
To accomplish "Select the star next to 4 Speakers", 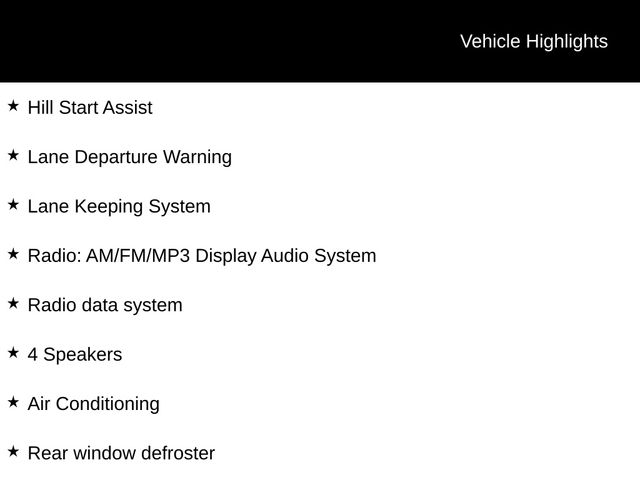I will 13,352.
